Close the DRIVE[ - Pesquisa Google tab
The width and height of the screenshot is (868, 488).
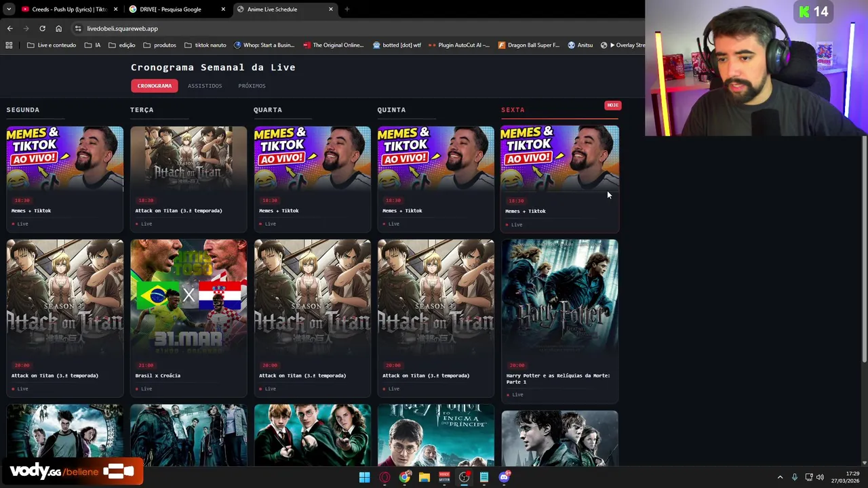point(223,9)
